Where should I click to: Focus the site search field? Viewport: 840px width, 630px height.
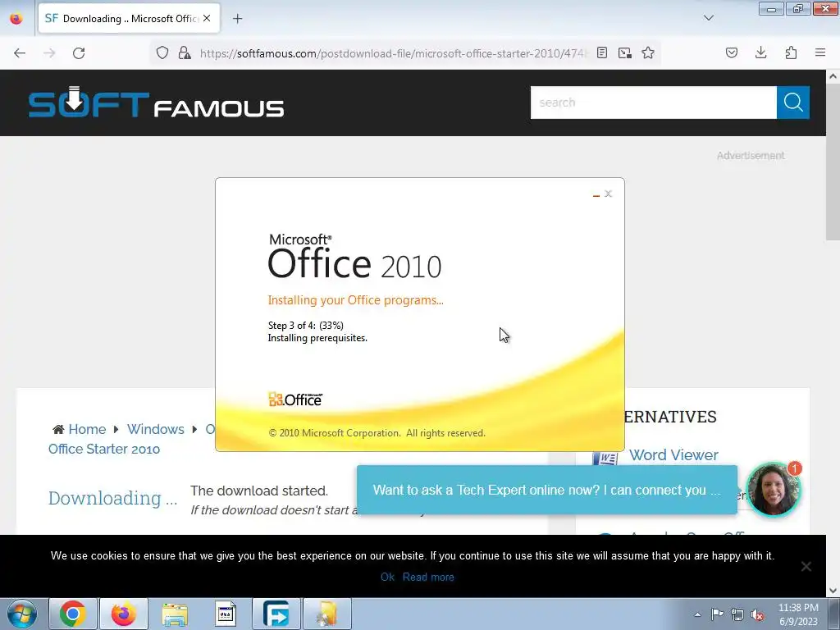[653, 103]
